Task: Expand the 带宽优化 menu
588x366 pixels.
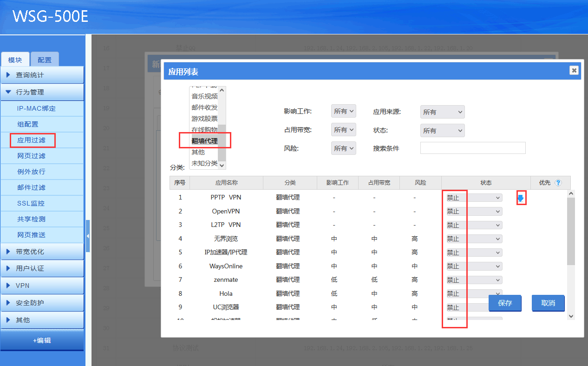Action: (x=42, y=252)
